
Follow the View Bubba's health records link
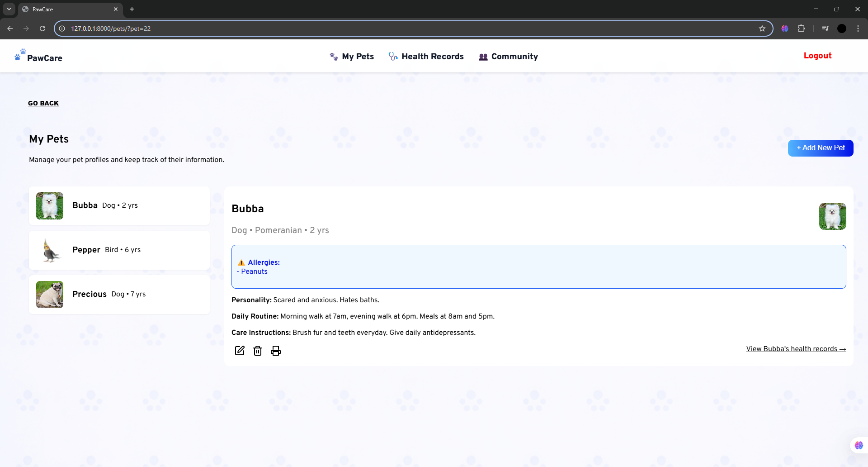tap(796, 349)
